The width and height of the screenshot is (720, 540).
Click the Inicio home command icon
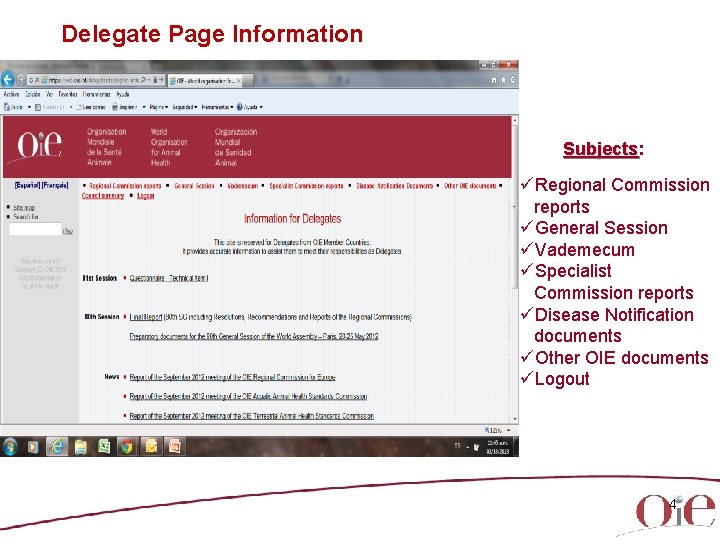click(6, 107)
